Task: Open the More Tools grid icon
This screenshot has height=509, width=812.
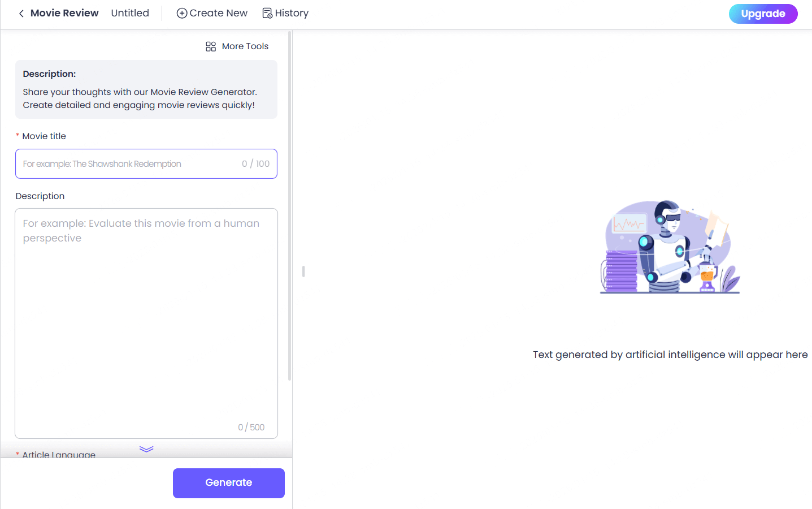Action: pyautogui.click(x=211, y=46)
